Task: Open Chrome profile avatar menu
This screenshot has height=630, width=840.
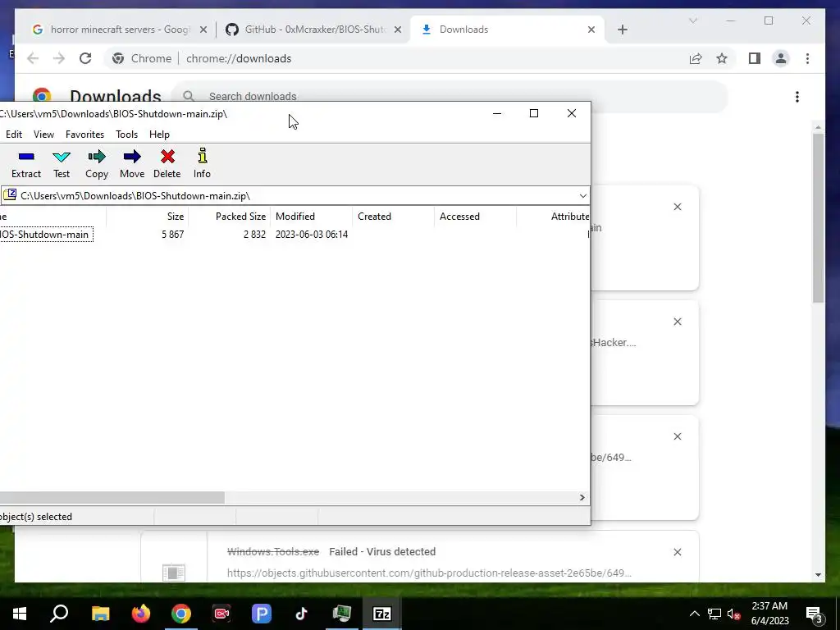Action: pos(781,58)
